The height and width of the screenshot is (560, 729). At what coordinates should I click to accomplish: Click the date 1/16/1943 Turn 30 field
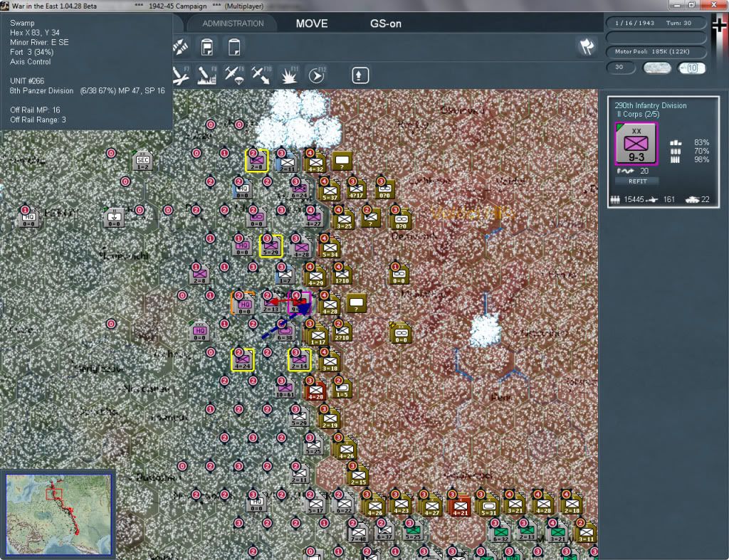[656, 23]
